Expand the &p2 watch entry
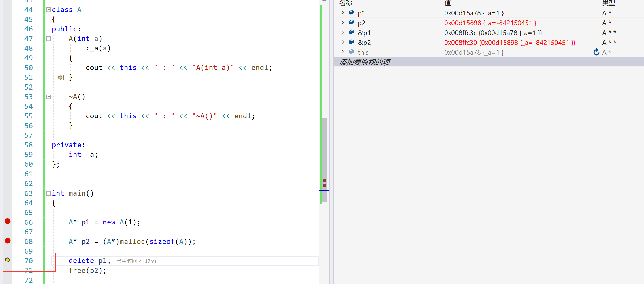644x284 pixels. 343,42
